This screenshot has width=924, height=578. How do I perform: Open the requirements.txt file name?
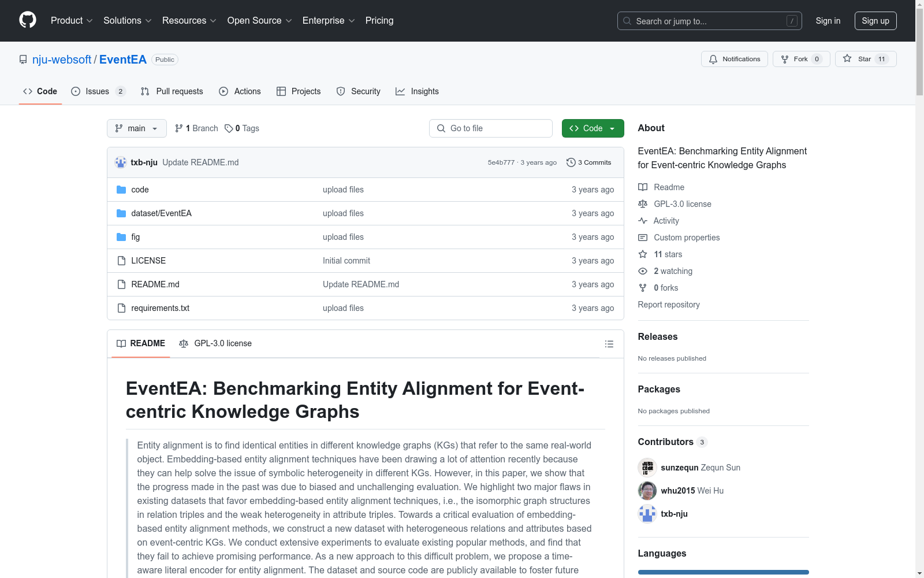(x=161, y=308)
